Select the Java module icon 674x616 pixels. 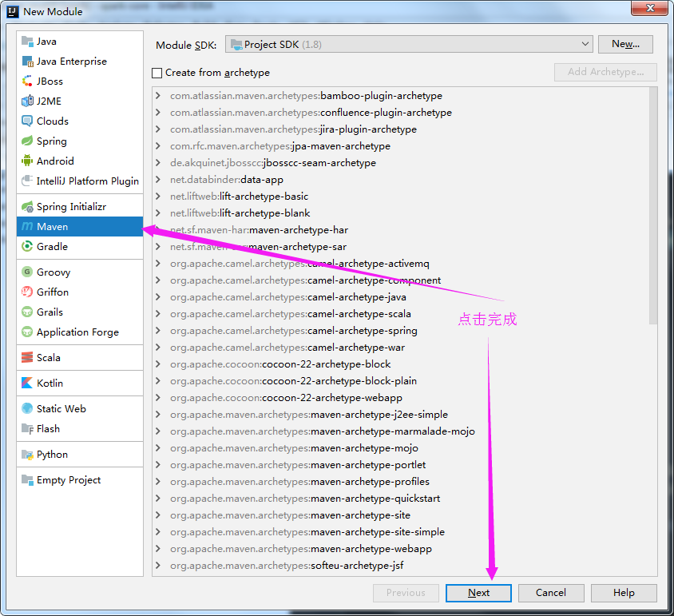pyautogui.click(x=27, y=42)
